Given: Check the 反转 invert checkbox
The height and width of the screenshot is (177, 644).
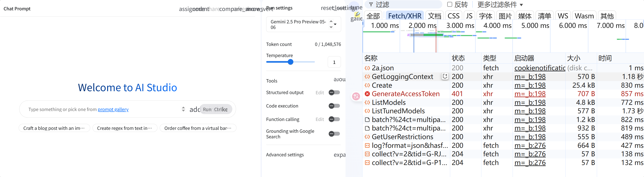Looking at the screenshot, I should click(x=450, y=4).
